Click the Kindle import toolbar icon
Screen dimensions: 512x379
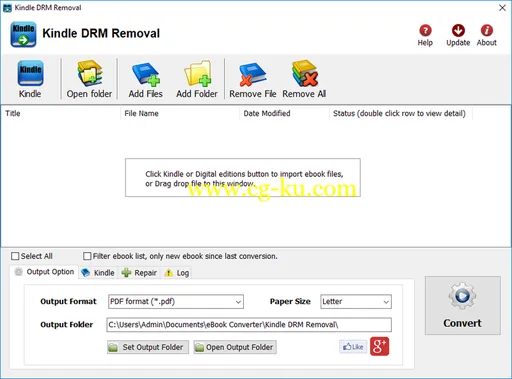coord(30,73)
